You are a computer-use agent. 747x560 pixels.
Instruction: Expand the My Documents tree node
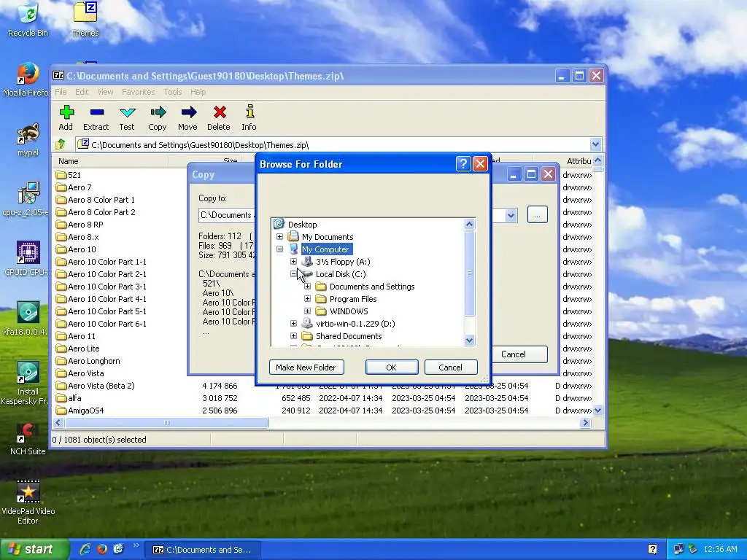[x=279, y=237]
